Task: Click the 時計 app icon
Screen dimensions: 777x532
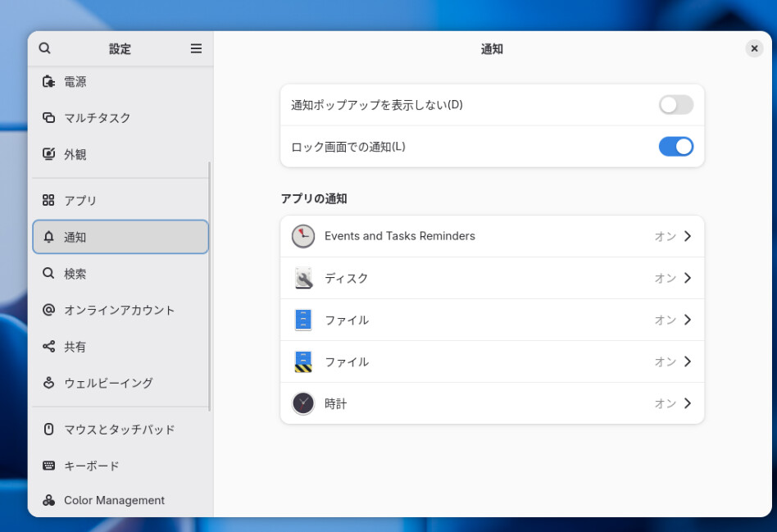Action: pos(303,403)
